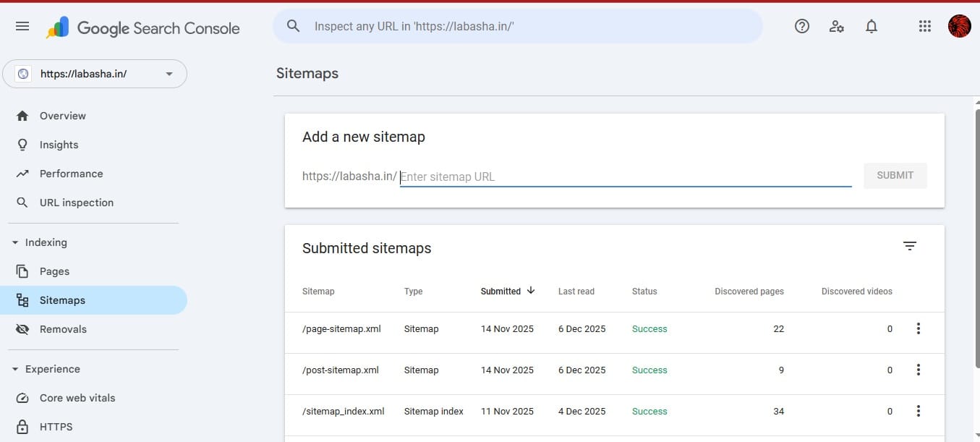The width and height of the screenshot is (980, 442).
Task: Click the SUBMIT button
Action: click(895, 175)
